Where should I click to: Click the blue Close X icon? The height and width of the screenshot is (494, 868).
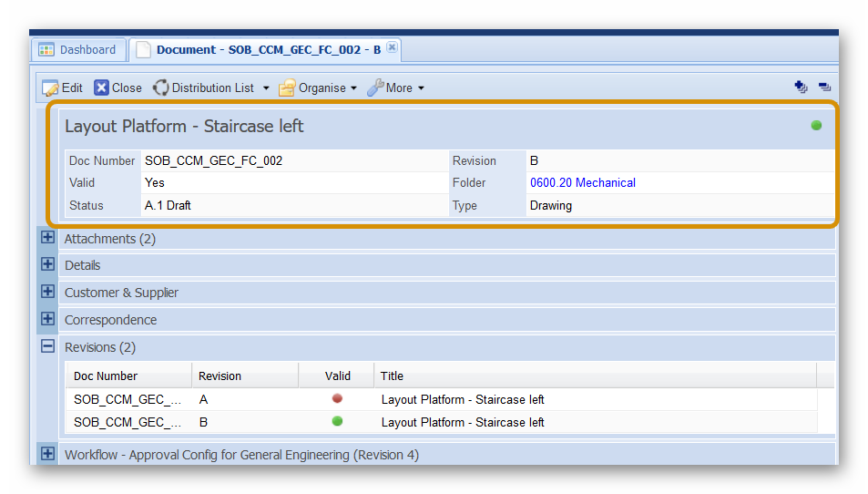(102, 87)
